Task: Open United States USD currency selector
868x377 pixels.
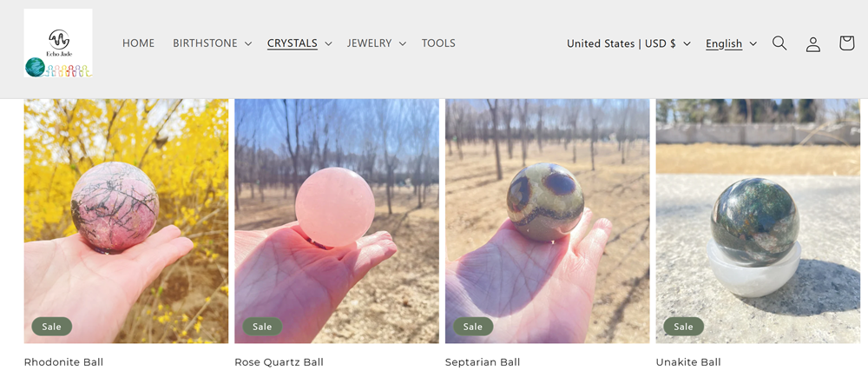Action: point(628,43)
